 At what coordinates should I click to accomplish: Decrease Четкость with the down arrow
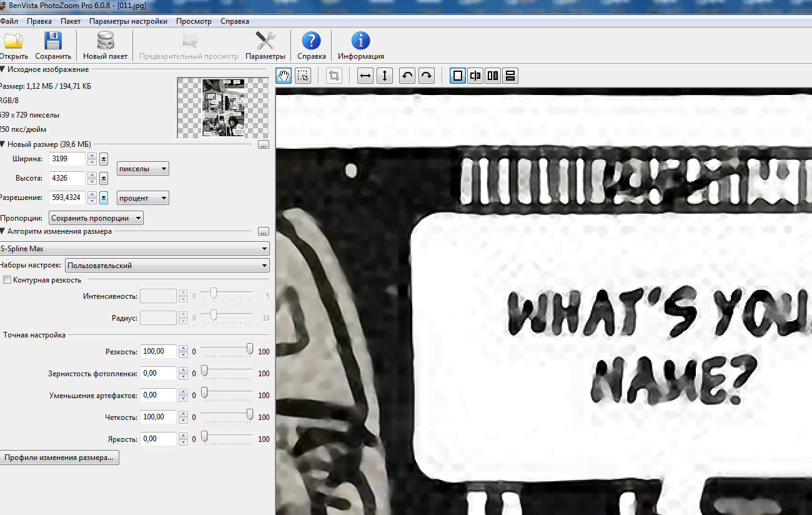pyautogui.click(x=183, y=421)
